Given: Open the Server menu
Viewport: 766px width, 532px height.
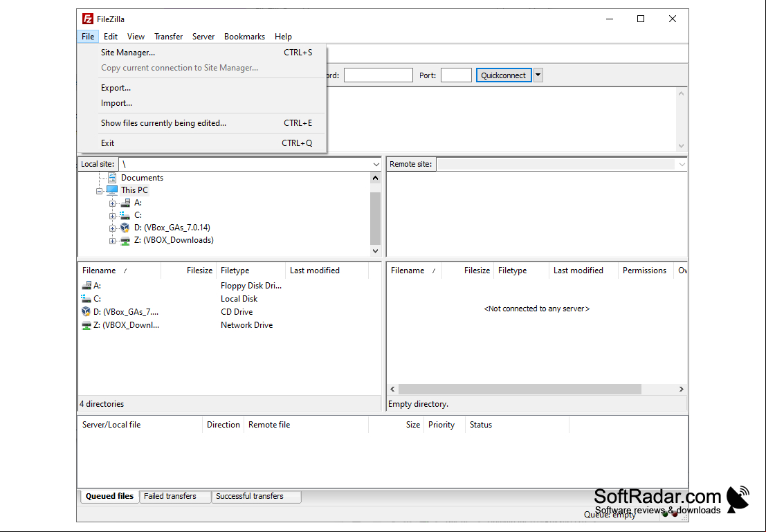Looking at the screenshot, I should pos(203,37).
